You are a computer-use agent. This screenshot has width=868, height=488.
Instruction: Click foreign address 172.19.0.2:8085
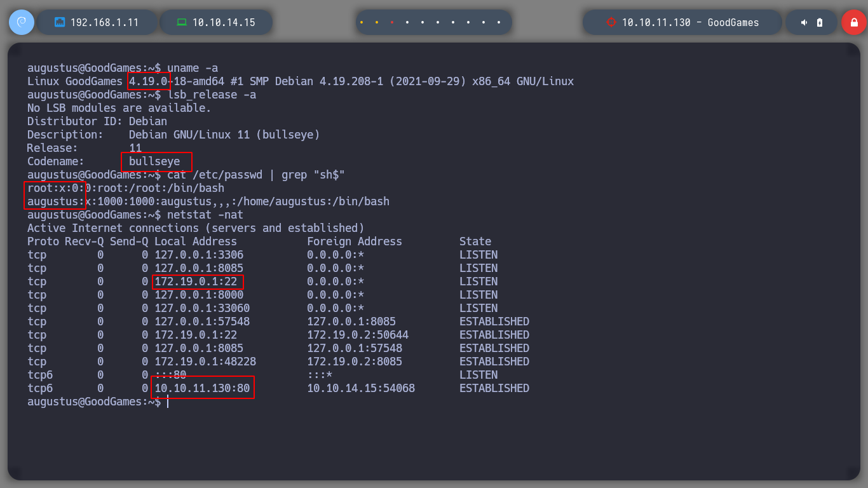pyautogui.click(x=355, y=362)
